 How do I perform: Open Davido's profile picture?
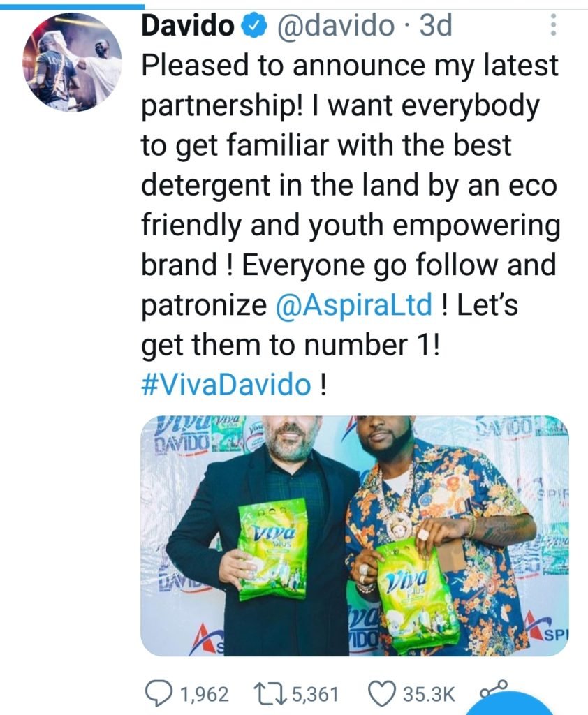point(72,61)
